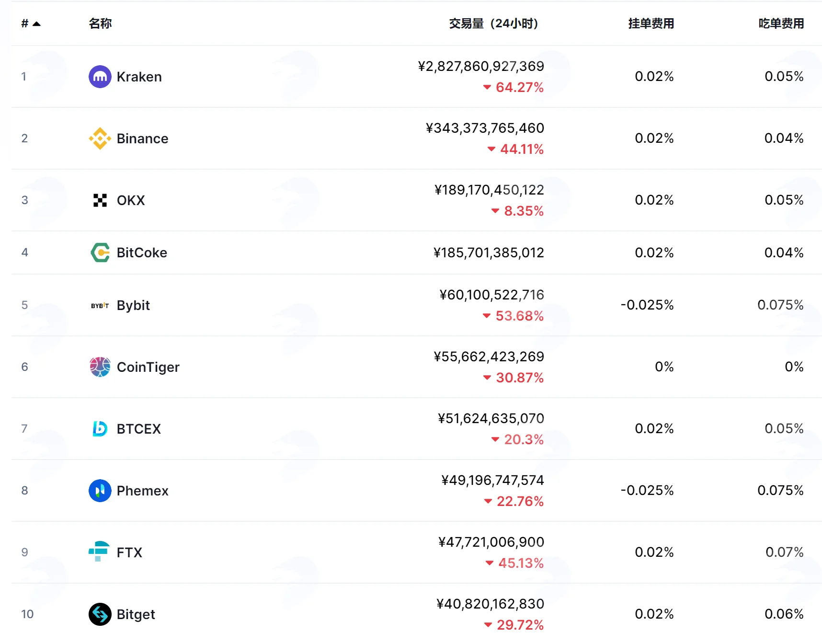
Task: Open the Binance exchange name link
Action: click(143, 138)
